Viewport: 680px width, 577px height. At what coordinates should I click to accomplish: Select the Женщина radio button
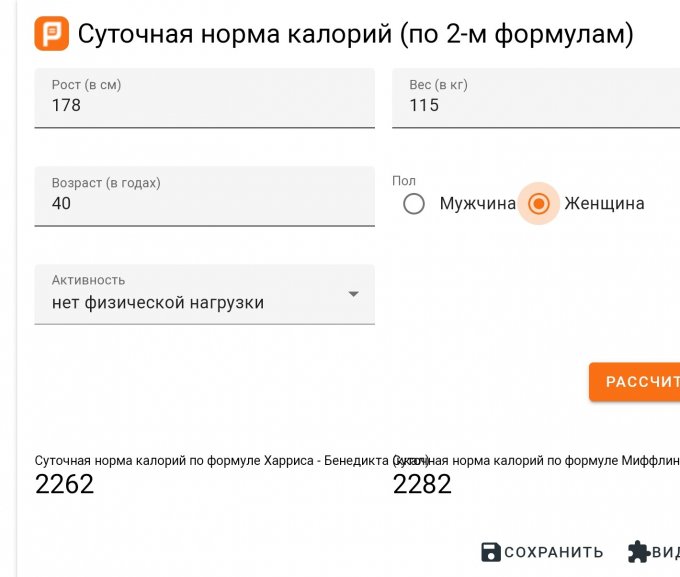coord(539,204)
